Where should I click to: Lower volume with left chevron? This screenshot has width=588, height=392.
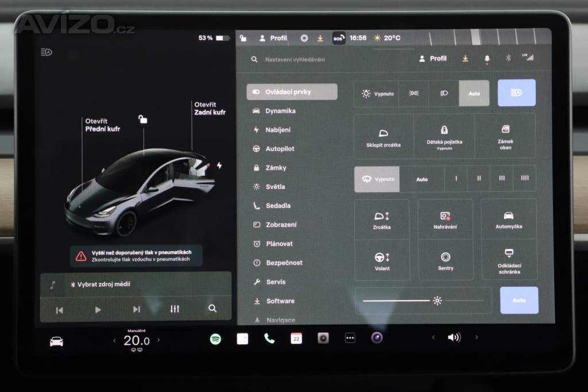434,337
